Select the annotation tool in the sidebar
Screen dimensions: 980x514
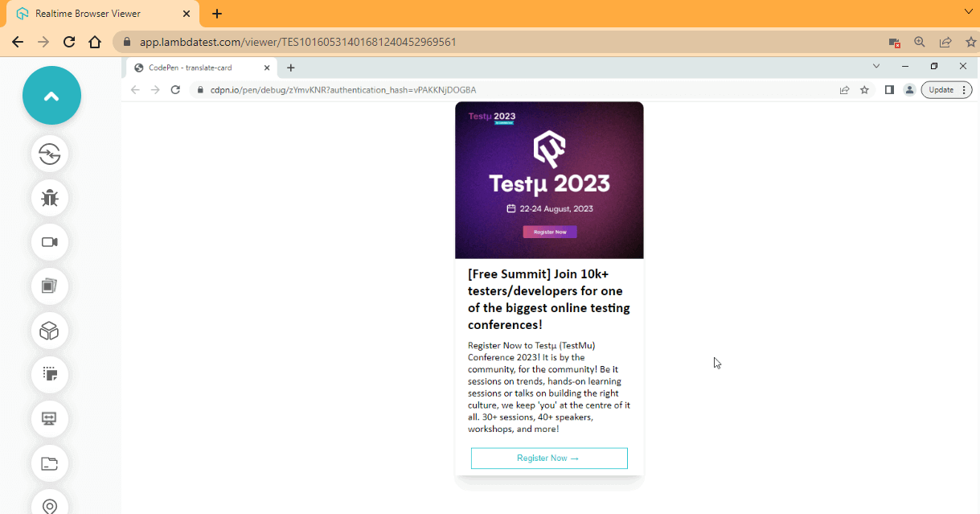50,374
